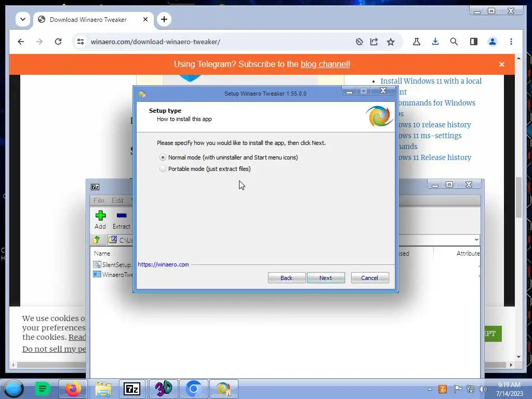The height and width of the screenshot is (399, 532).
Task: Dismiss the Telegram banner
Action: pyautogui.click(x=502, y=64)
